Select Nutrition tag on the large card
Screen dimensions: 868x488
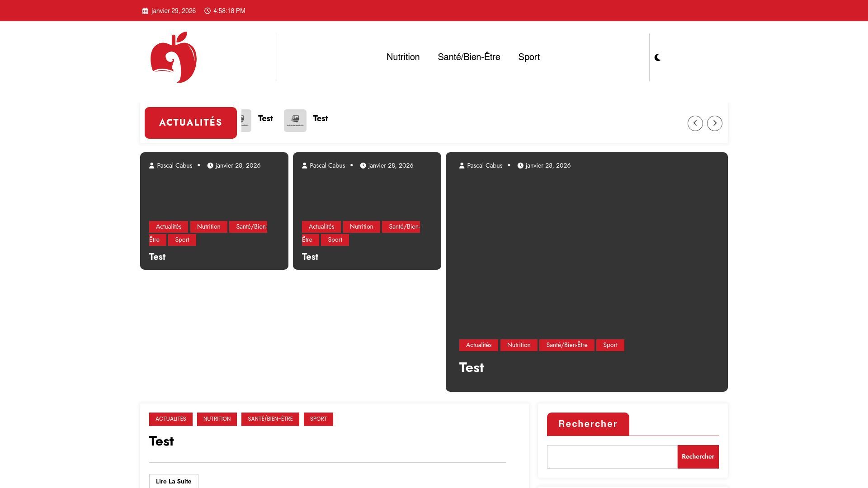[x=519, y=345]
